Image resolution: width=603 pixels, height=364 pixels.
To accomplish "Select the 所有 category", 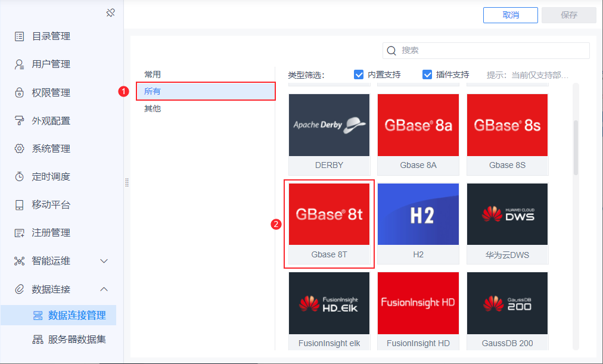I will (206, 92).
